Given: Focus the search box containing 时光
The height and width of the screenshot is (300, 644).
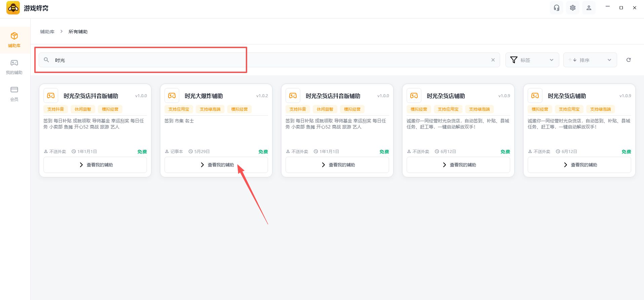Looking at the screenshot, I should [x=269, y=60].
